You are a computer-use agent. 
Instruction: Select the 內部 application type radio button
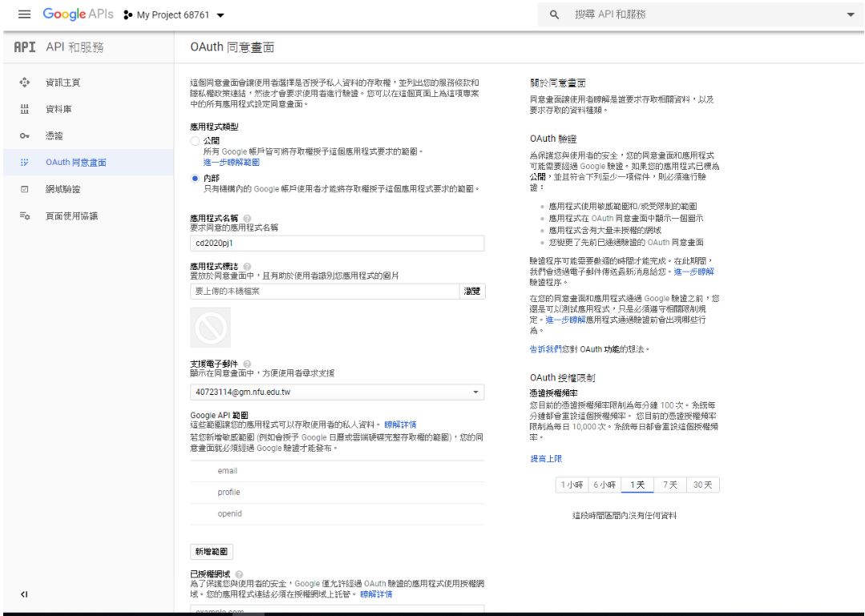(195, 179)
